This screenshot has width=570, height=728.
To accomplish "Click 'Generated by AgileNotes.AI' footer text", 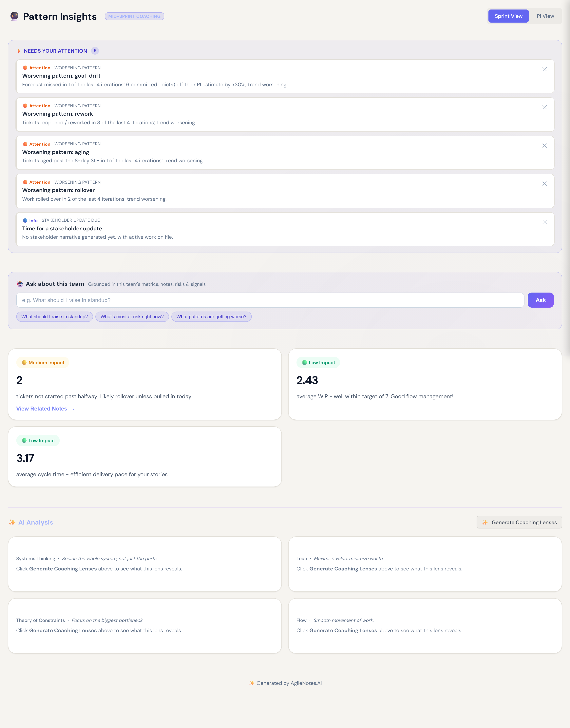I will (x=289, y=683).
